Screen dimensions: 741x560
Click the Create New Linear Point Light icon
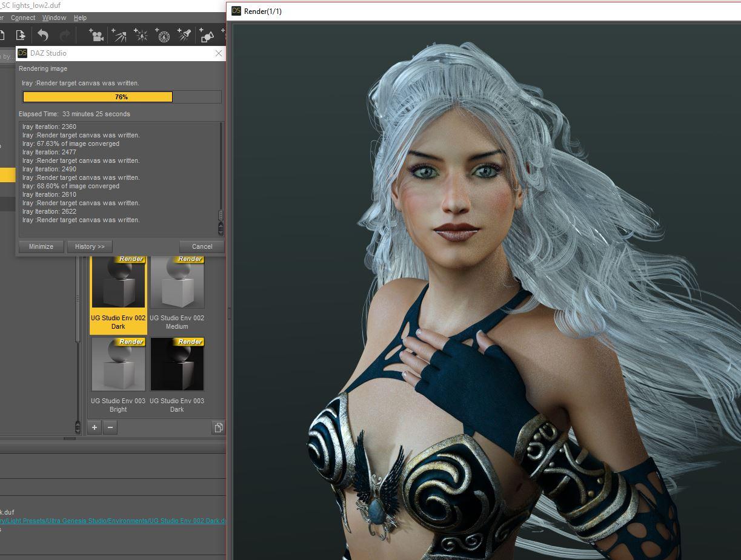pos(163,35)
